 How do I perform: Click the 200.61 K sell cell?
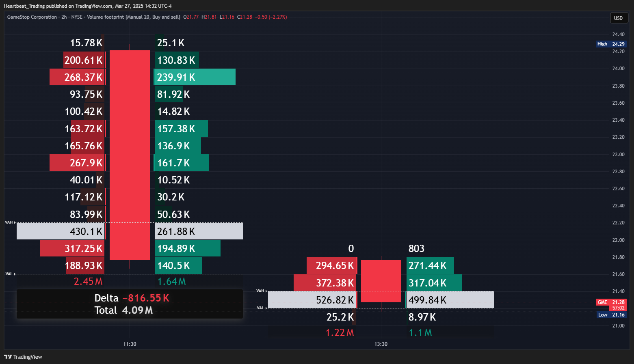click(x=84, y=60)
